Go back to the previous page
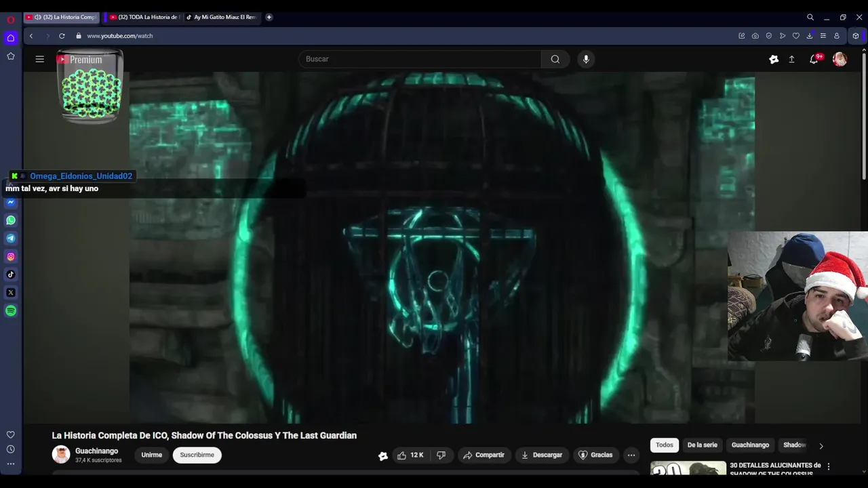The width and height of the screenshot is (868, 488). 31,36
